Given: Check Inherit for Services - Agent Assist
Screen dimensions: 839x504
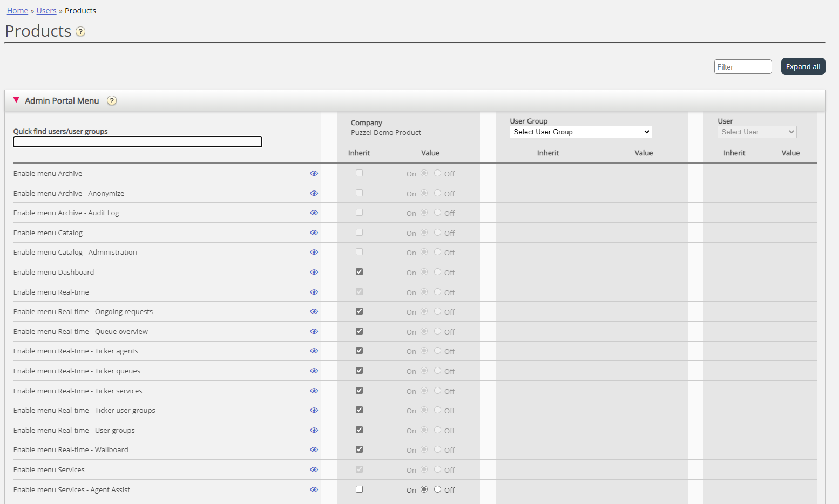Looking at the screenshot, I should pyautogui.click(x=359, y=489).
